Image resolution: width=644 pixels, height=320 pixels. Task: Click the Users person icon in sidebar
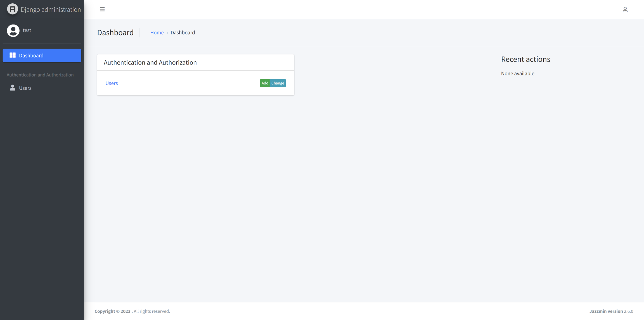point(13,88)
